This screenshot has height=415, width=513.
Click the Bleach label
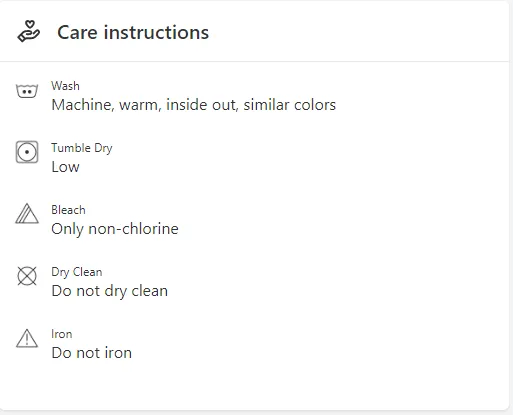pos(68,210)
